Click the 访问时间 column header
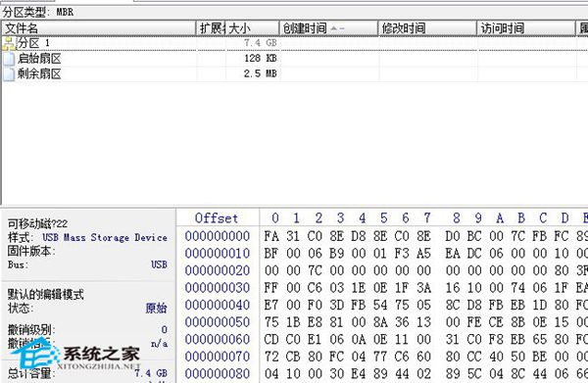The width and height of the screenshot is (588, 383). tap(526, 28)
